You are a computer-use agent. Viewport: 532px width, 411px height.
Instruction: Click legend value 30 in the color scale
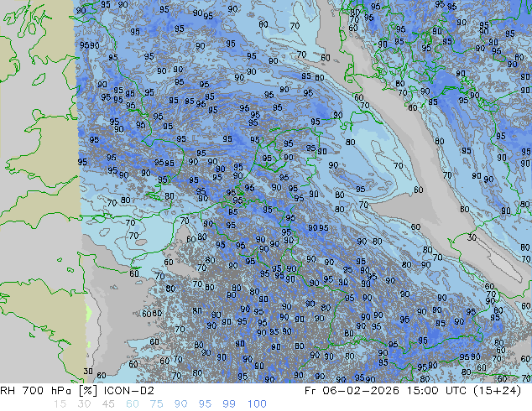(x=84, y=404)
